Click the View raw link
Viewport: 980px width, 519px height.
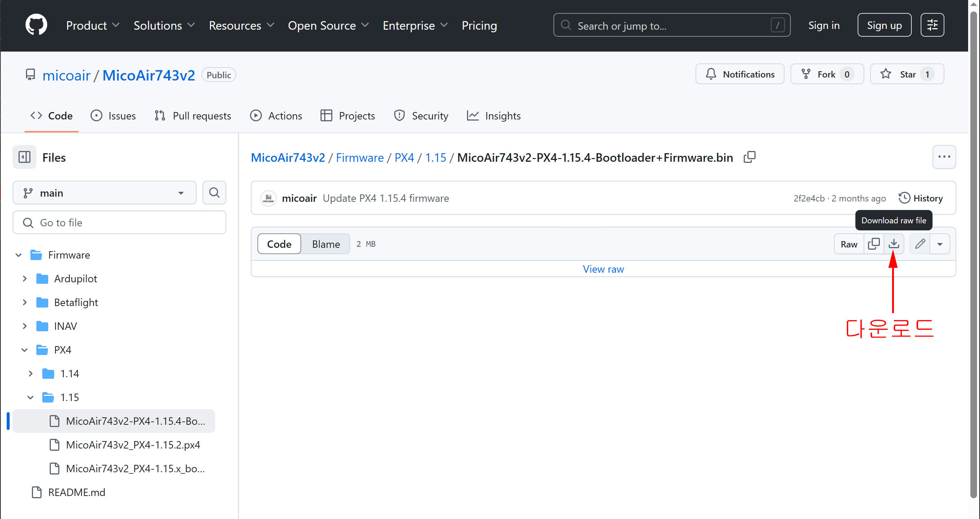click(603, 269)
